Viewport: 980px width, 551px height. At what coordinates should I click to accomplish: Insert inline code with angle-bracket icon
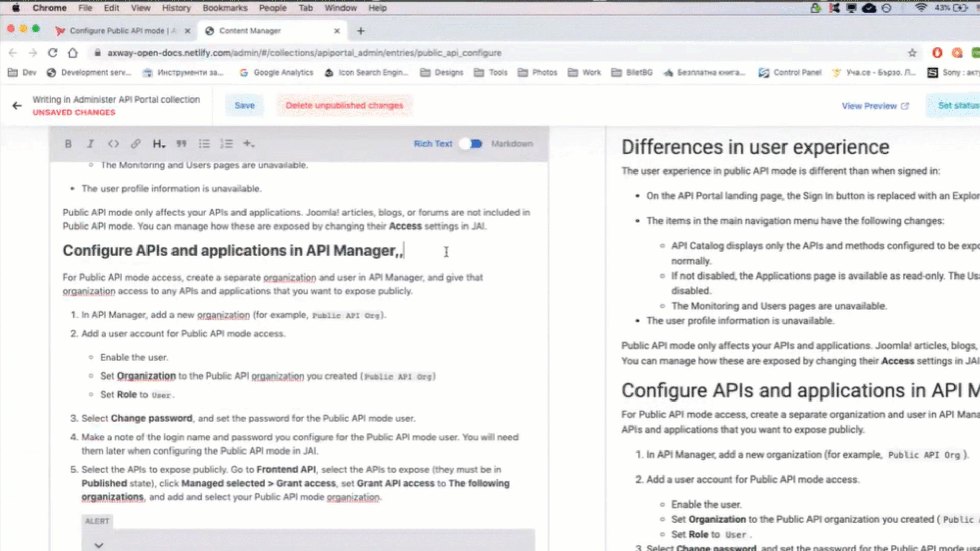coord(113,144)
